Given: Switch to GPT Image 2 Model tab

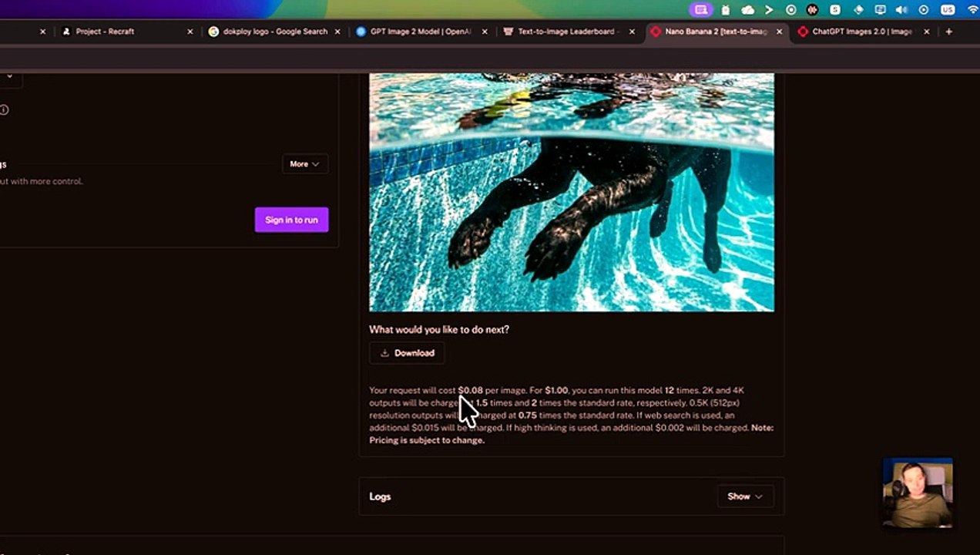Looking at the screenshot, I should point(421,32).
